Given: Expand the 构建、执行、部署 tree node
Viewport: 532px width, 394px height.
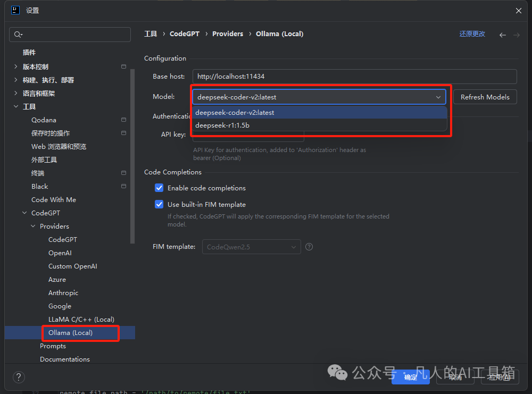Looking at the screenshot, I should [15, 80].
